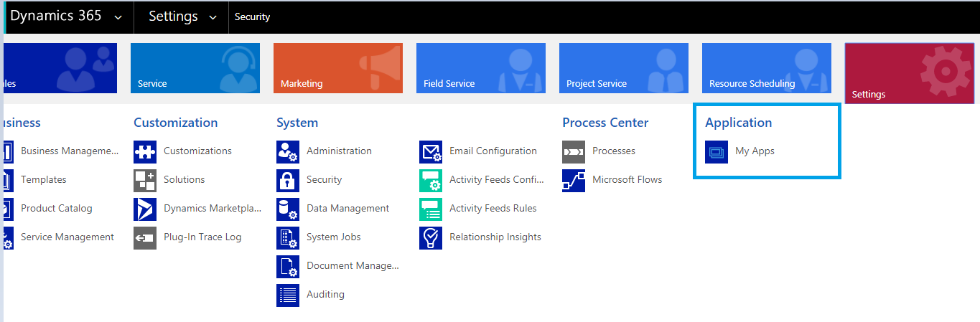
Task: Open the Data Management database icon
Action: pos(288,209)
